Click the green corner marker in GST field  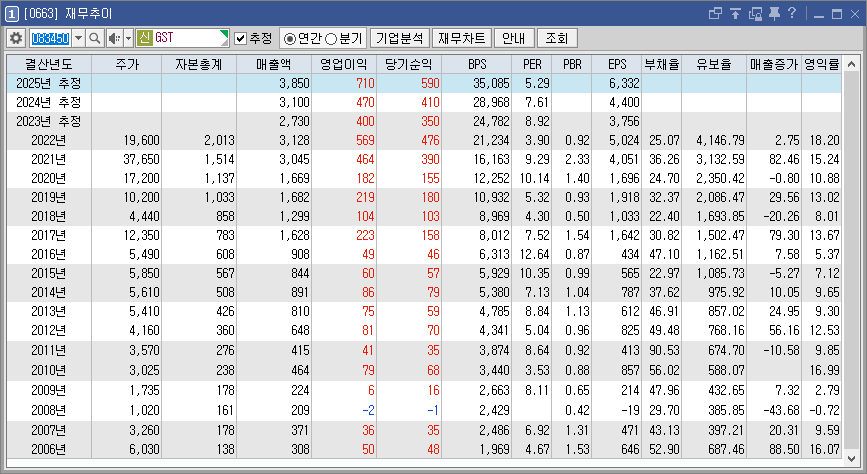(224, 35)
